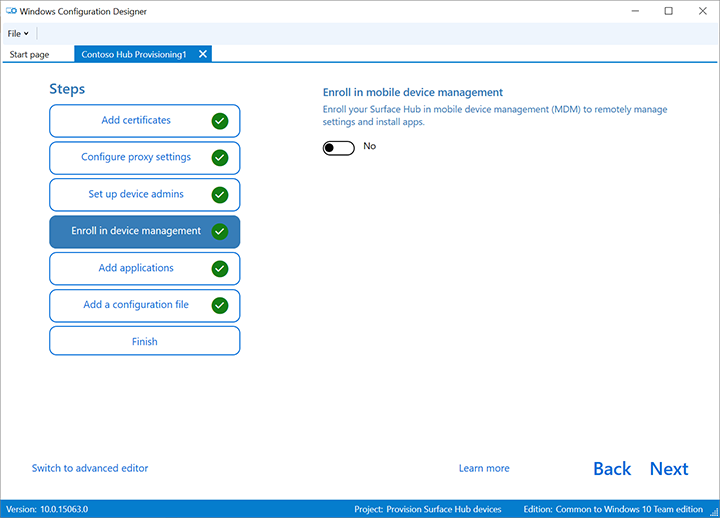Click checkmark on Enroll in device management
The image size is (720, 518).
[x=220, y=231]
